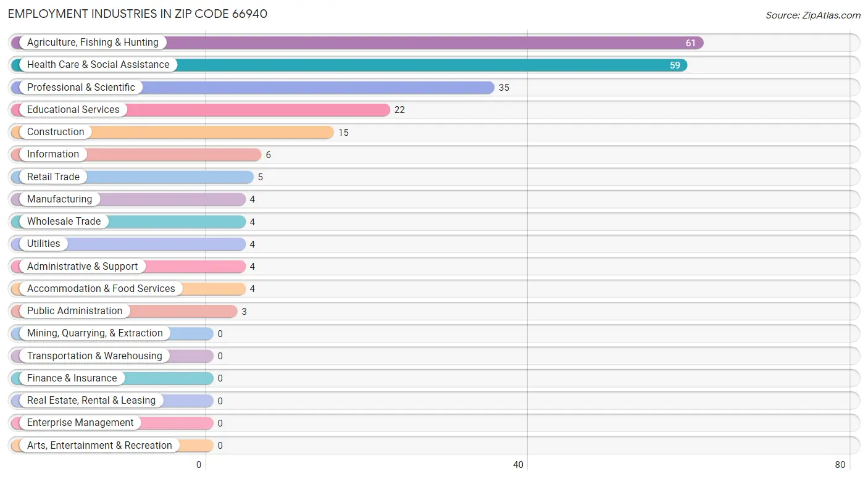
Task: Select the Wholesale Trade label
Action: click(64, 222)
